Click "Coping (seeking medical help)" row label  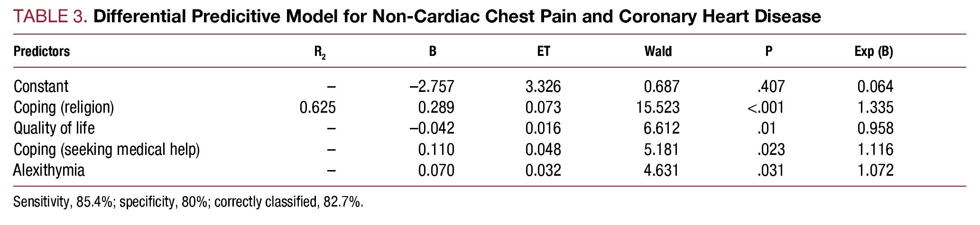coord(107,150)
